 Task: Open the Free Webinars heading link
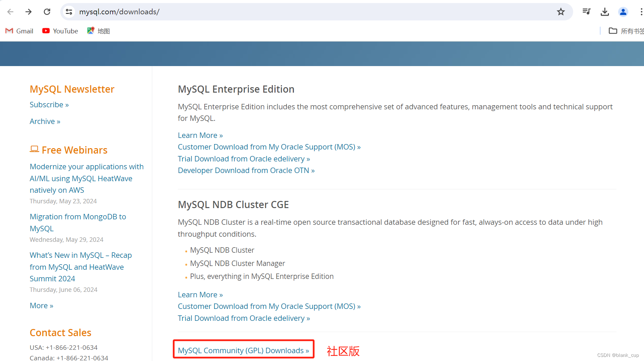click(x=75, y=150)
